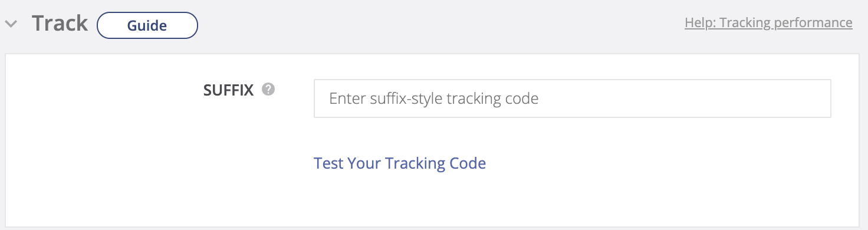Focus the suffix-style tracking code field

pyautogui.click(x=572, y=98)
